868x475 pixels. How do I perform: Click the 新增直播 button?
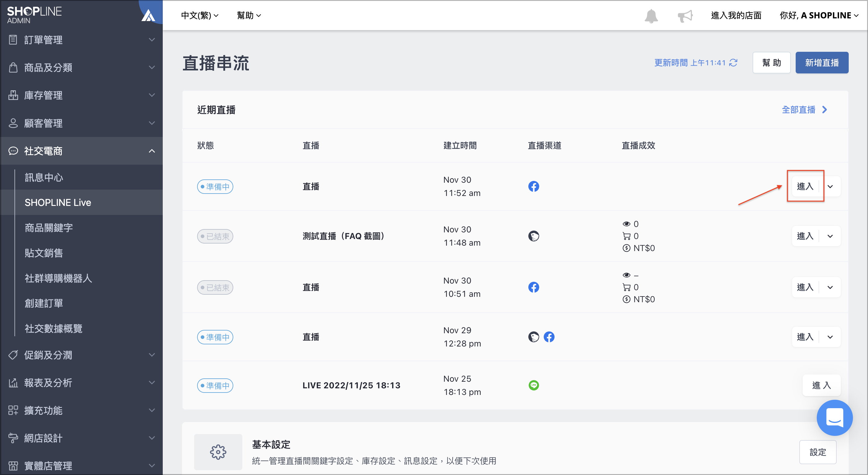[x=822, y=63]
